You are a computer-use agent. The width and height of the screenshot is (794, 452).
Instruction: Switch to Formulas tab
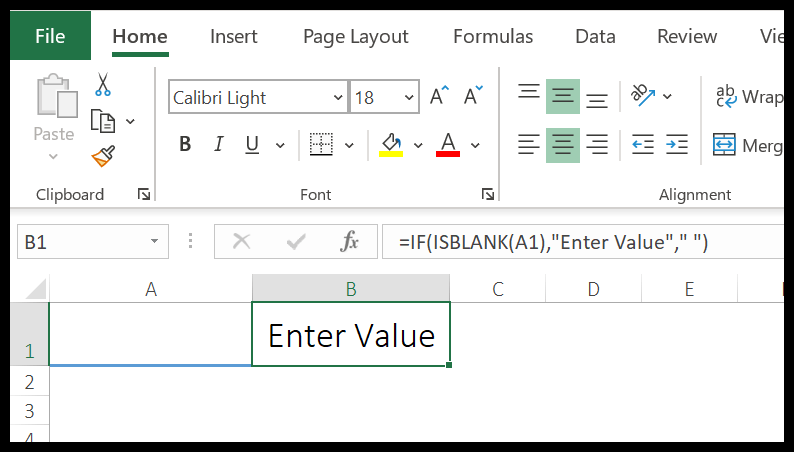click(x=493, y=36)
